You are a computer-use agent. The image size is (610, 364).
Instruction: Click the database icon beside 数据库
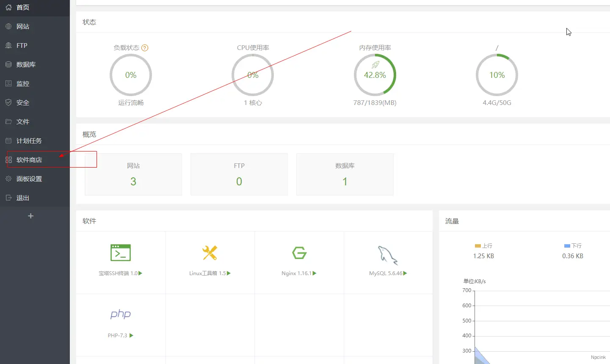pyautogui.click(x=8, y=64)
